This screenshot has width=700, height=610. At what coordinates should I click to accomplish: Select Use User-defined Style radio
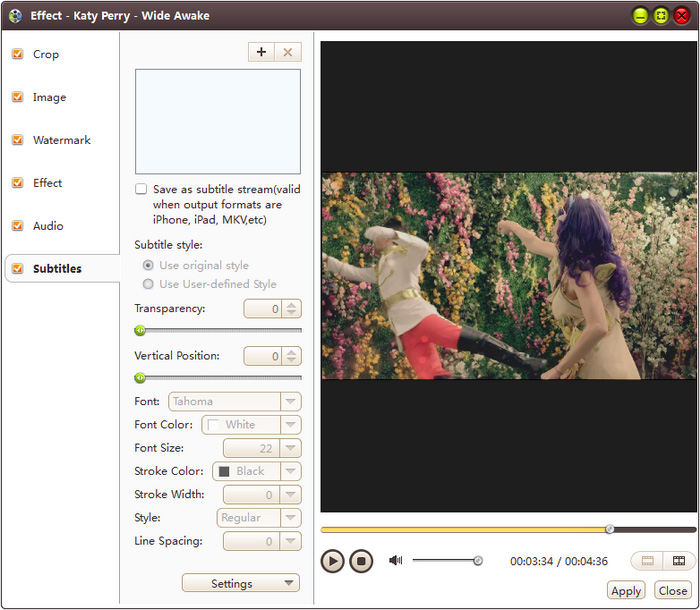point(148,284)
